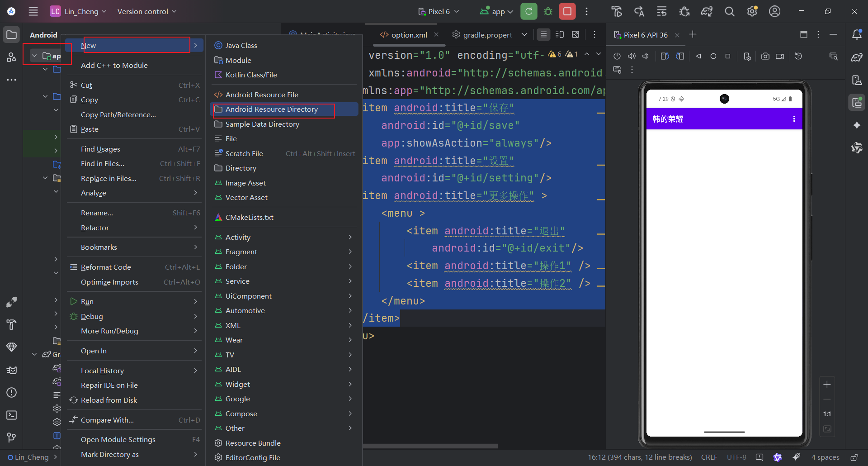Open the Pixel 6 device dropdown

438,11
